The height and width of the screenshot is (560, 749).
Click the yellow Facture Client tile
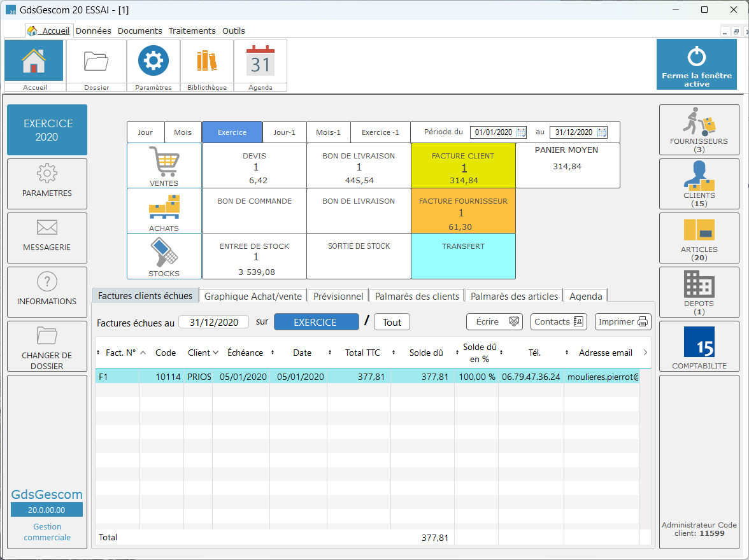click(x=463, y=165)
